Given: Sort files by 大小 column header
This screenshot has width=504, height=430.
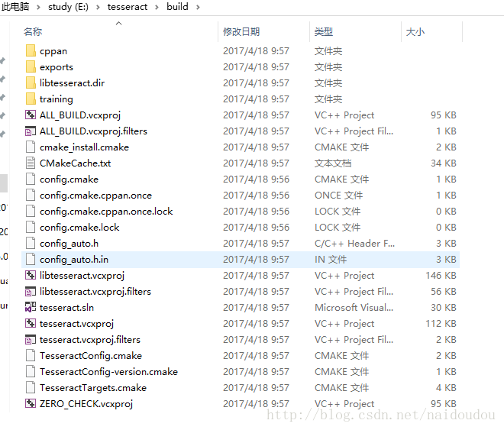Looking at the screenshot, I should 415,32.
